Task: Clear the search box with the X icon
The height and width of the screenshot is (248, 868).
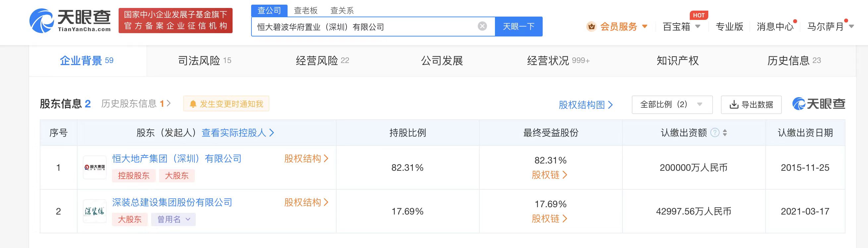Action: point(482,26)
